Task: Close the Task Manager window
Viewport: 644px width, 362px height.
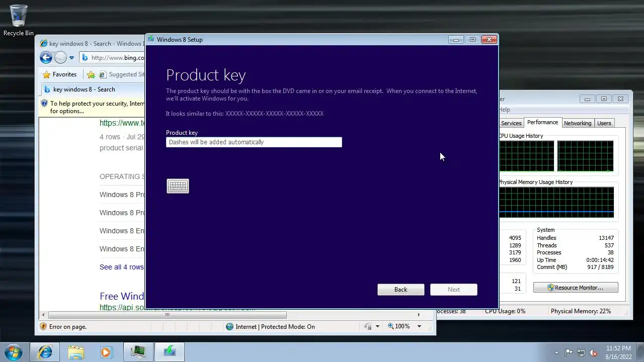Action: 620,99
